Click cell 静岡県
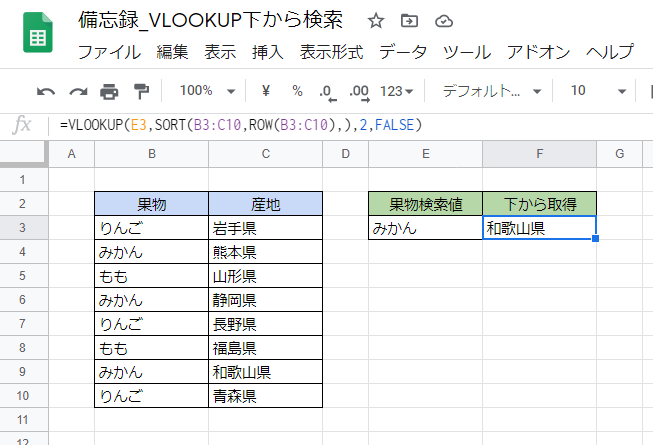This screenshot has width=653, height=445. 265,300
